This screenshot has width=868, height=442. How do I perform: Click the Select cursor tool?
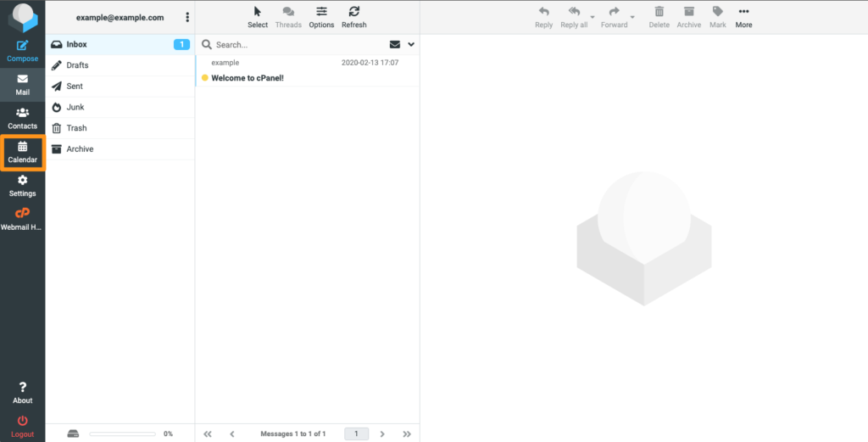[258, 16]
